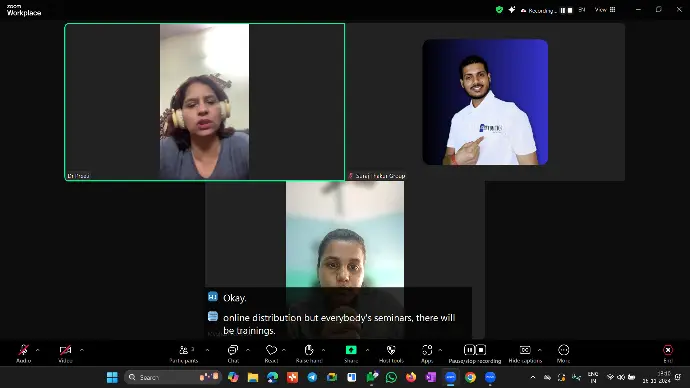Open the Chat panel

(233, 353)
